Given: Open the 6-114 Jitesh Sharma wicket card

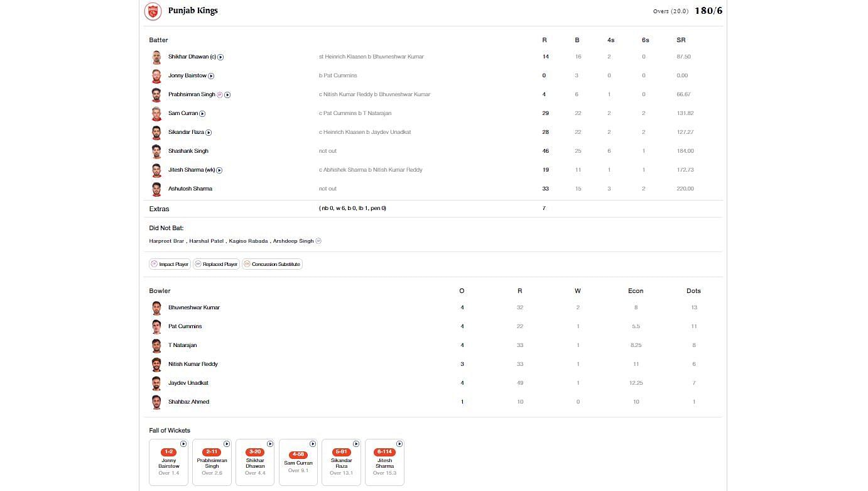Looking at the screenshot, I should [x=384, y=462].
